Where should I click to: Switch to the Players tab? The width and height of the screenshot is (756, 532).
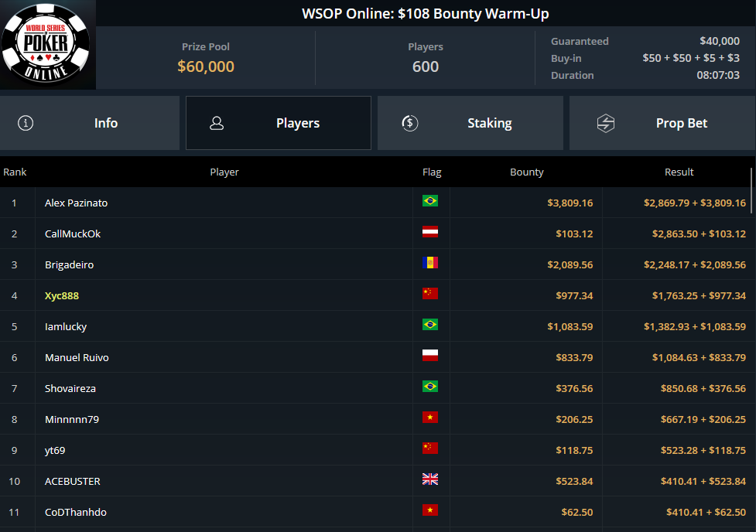click(x=279, y=123)
